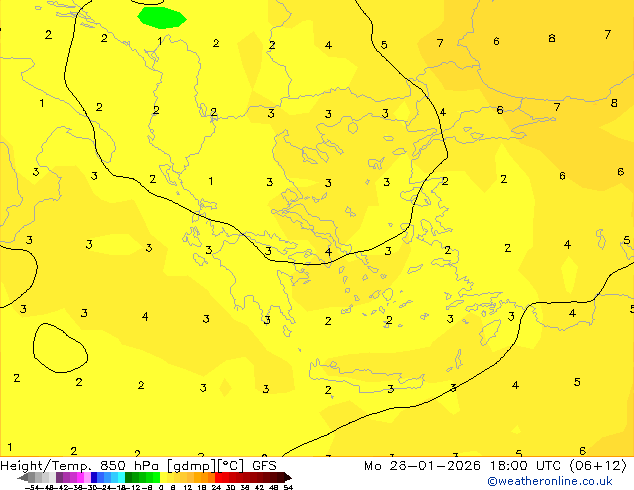
Task: Click the "Mo" weekday abbreviation
Action: click(x=372, y=466)
